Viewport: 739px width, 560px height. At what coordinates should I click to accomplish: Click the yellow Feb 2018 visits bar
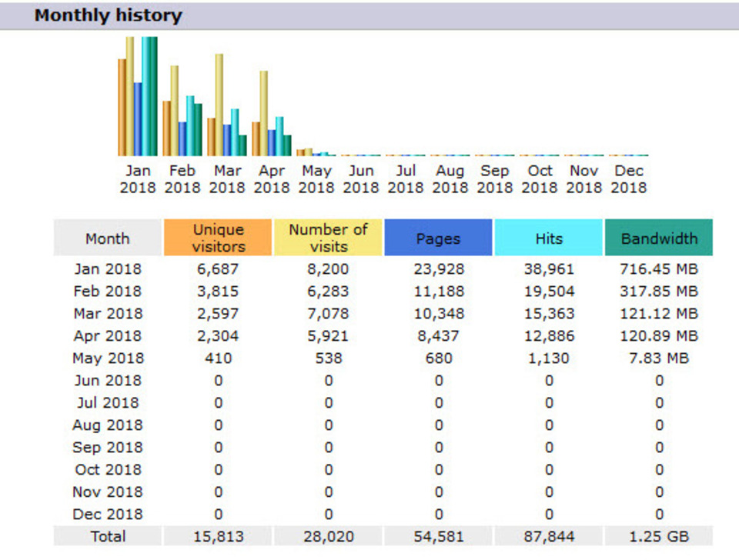point(175,110)
